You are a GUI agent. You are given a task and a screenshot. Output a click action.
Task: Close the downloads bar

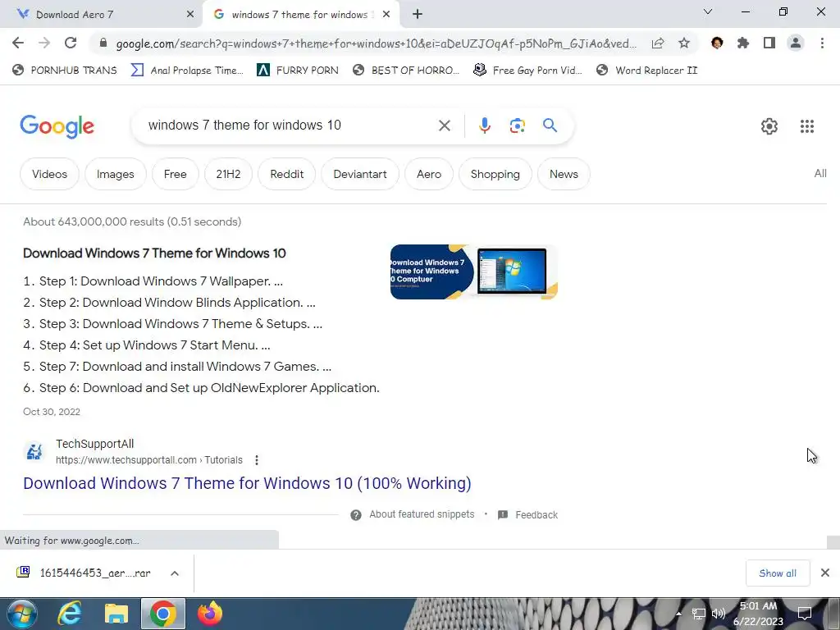[x=825, y=573]
